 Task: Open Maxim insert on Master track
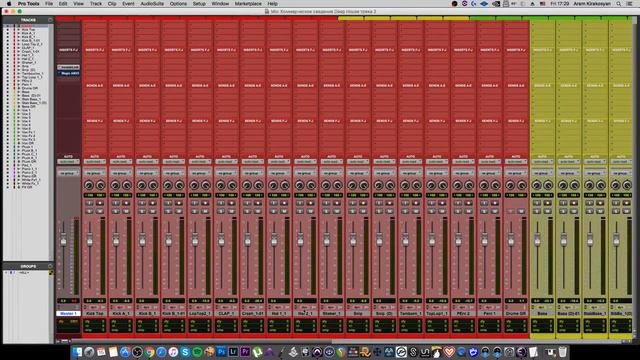click(69, 73)
